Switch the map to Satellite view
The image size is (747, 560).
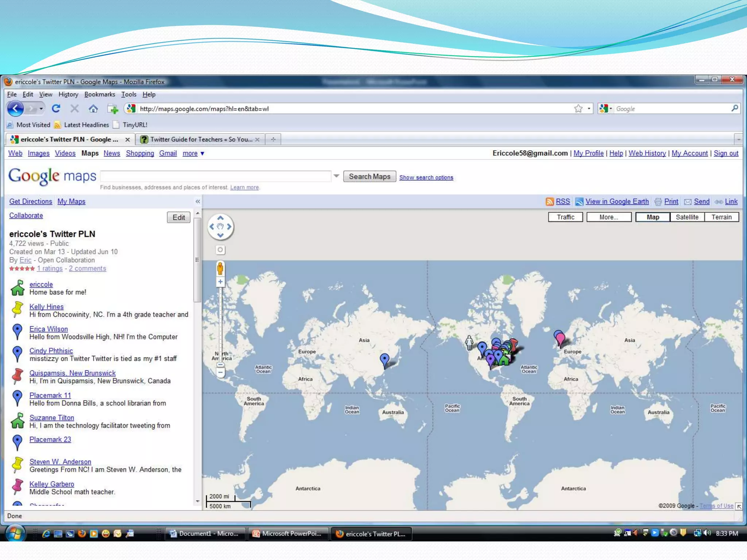point(687,217)
